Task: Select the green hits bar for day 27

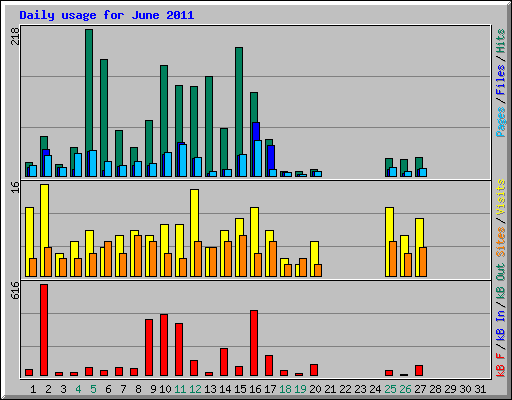Action: pos(419,163)
